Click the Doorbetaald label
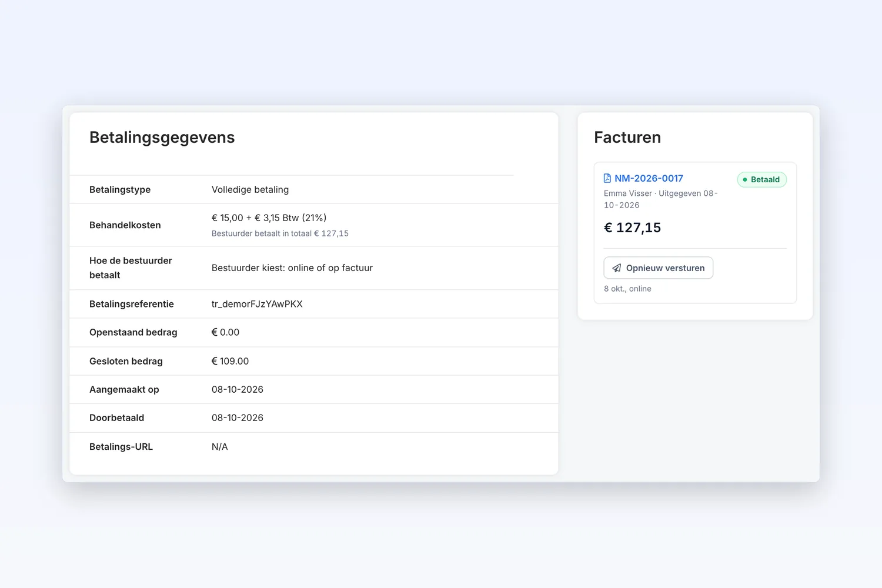Viewport: 882px width, 588px height. point(116,418)
